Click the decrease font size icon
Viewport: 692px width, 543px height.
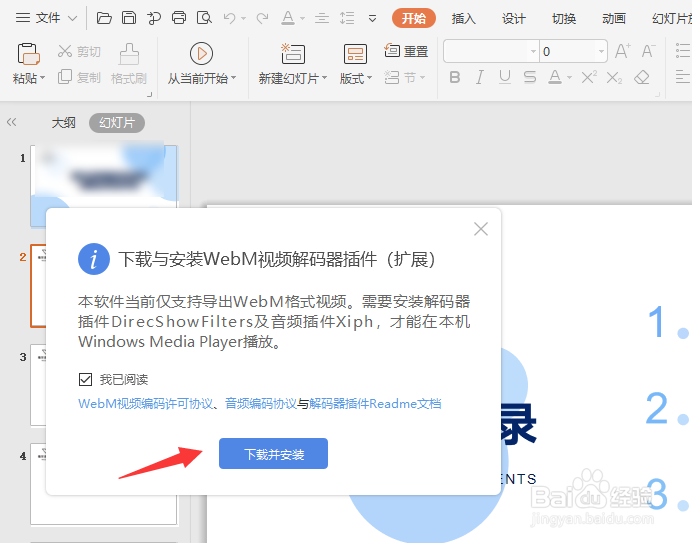click(x=648, y=51)
